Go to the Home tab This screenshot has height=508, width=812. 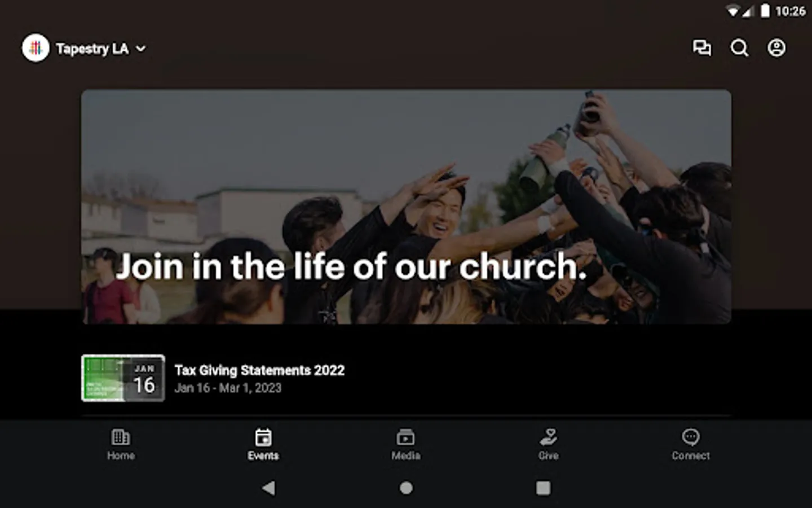[121, 445]
